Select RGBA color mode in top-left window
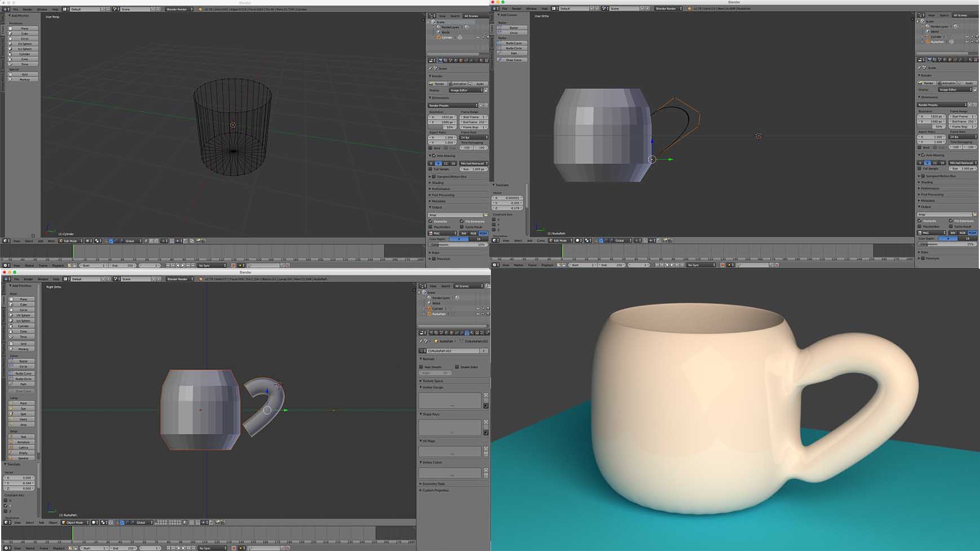The width and height of the screenshot is (980, 551). coord(483,233)
